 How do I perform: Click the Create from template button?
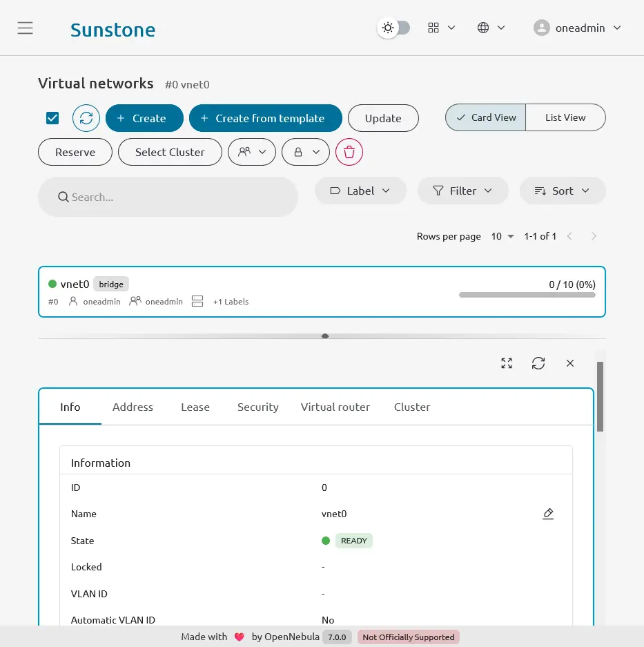[265, 117]
